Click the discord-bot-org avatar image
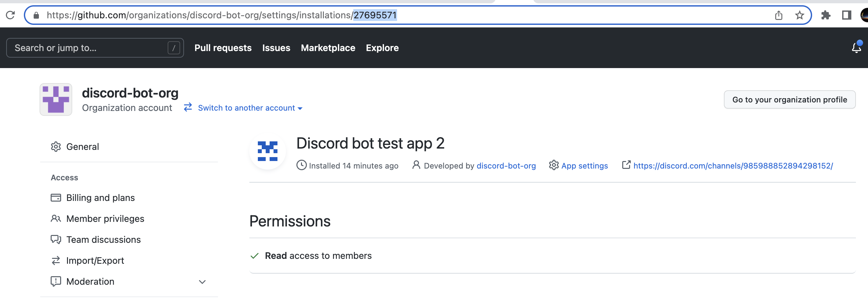This screenshot has height=305, width=868. click(x=56, y=99)
